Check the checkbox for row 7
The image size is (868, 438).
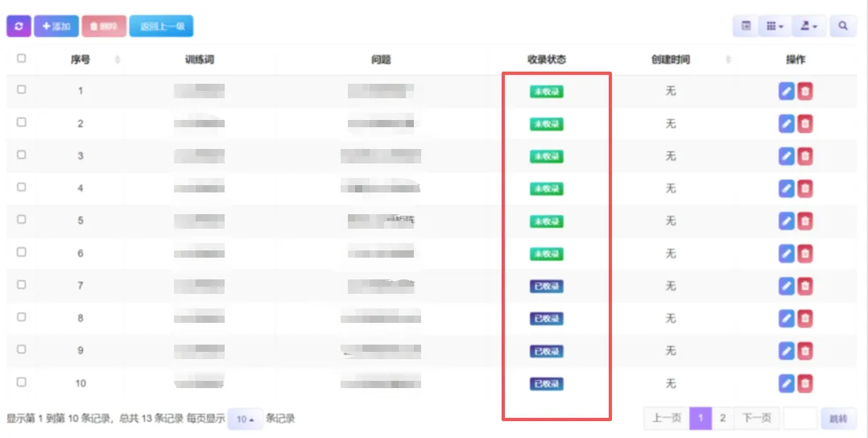point(22,284)
